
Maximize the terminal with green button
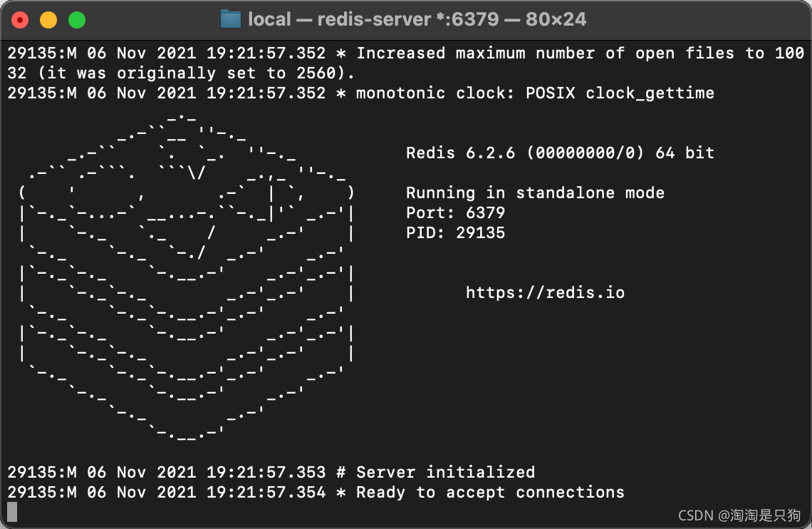pyautogui.click(x=77, y=20)
